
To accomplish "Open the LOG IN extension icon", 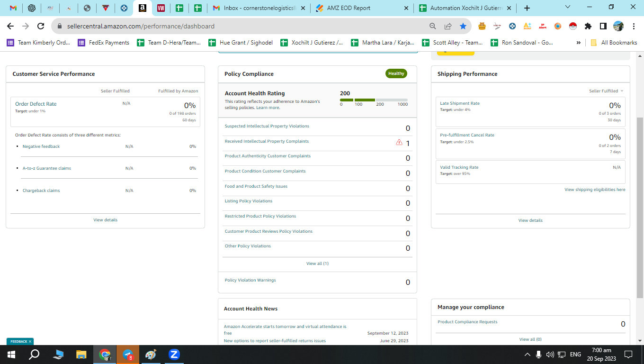I will [497, 26].
